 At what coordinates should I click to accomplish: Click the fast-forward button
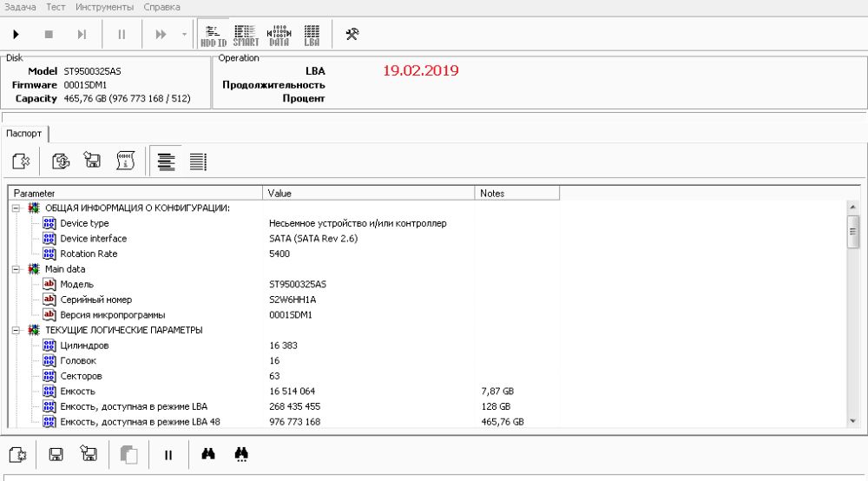tap(161, 35)
